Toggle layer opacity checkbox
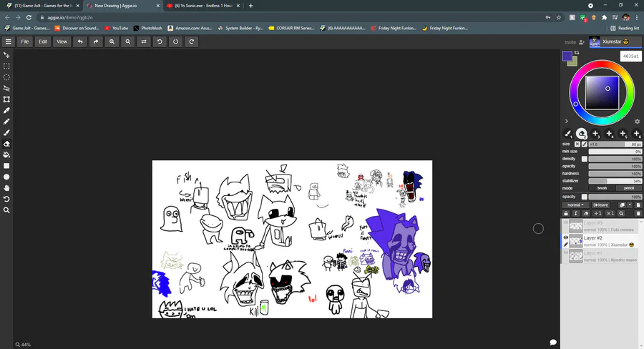This screenshot has width=644, height=349. tap(585, 197)
